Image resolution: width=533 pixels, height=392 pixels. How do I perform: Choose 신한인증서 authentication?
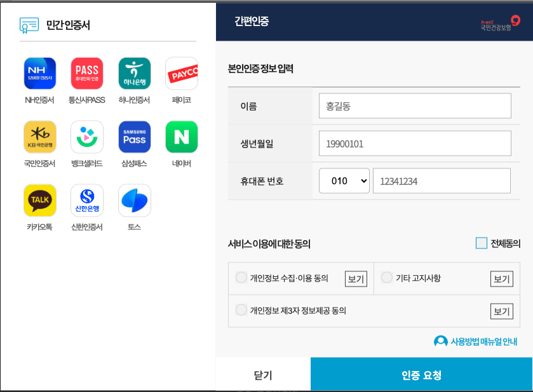(x=87, y=199)
